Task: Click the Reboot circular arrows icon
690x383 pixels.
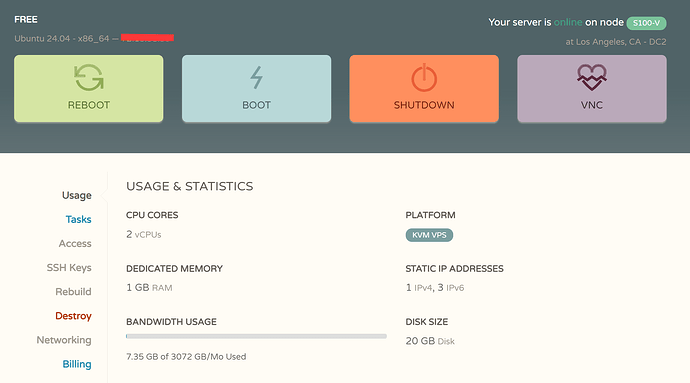Action: click(88, 77)
